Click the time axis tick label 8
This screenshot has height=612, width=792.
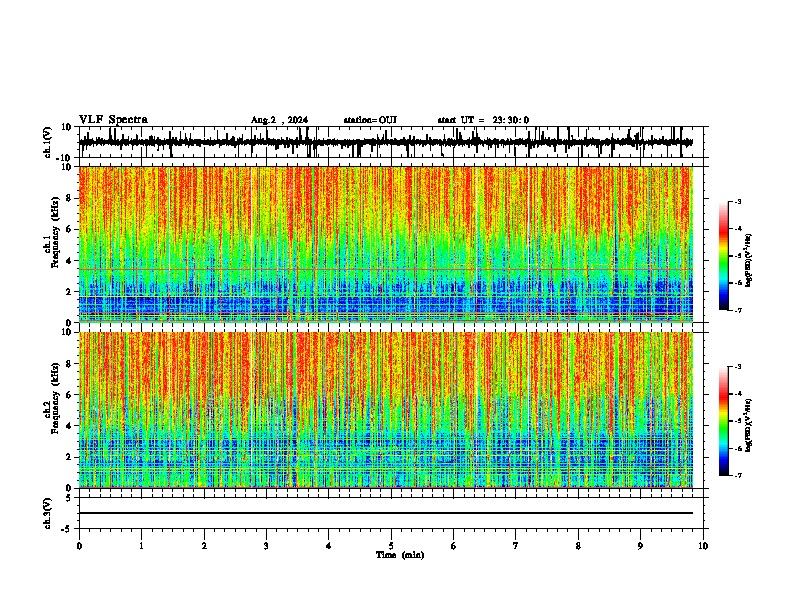click(578, 546)
